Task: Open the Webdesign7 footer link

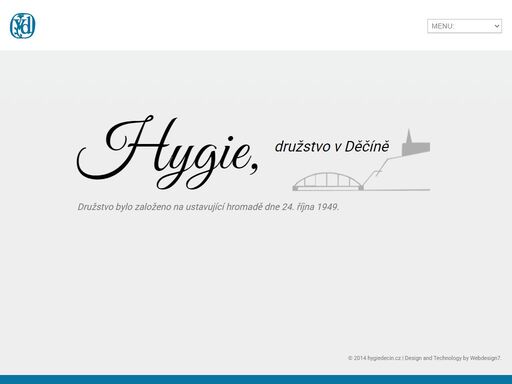Action: (x=485, y=358)
